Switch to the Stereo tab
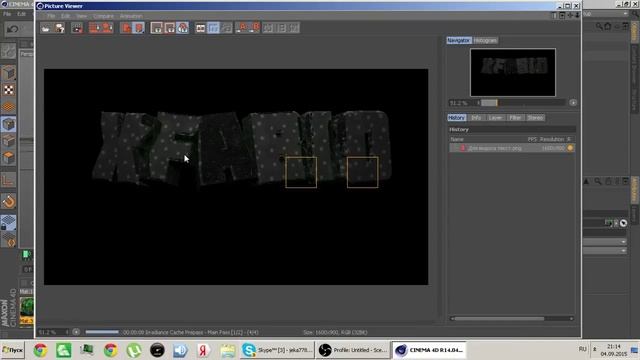640x360 pixels. click(x=535, y=118)
